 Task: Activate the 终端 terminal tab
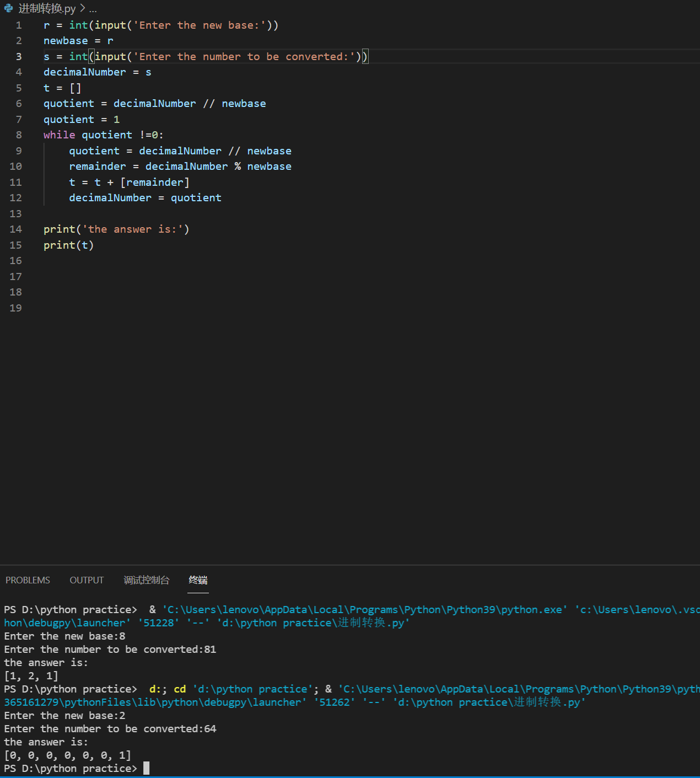click(198, 580)
